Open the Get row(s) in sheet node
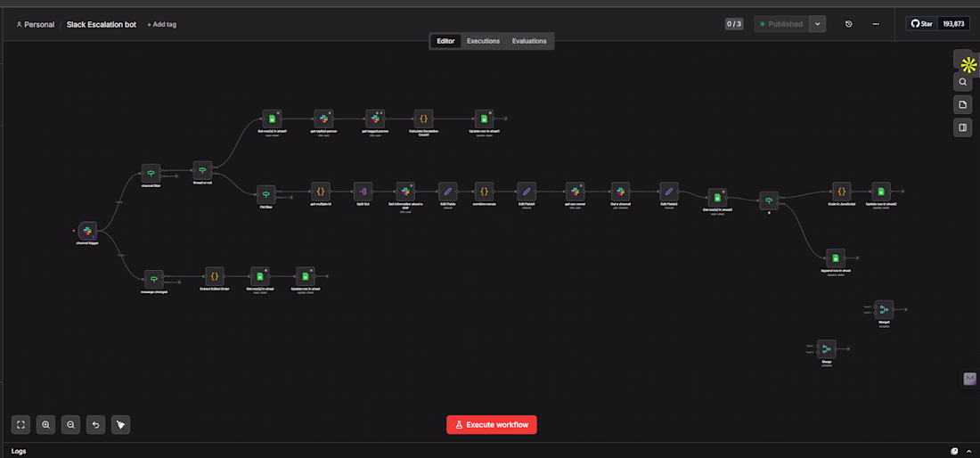980x458 pixels. click(x=260, y=276)
